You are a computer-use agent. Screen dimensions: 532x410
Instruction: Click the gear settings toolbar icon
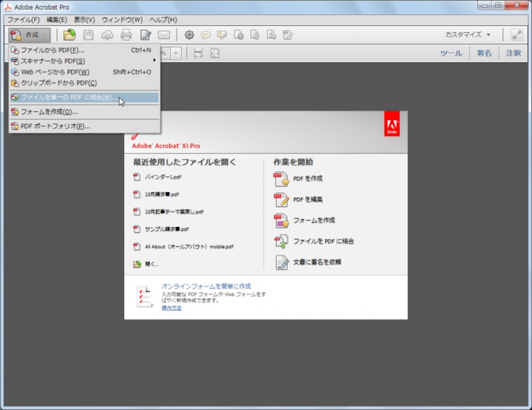[x=189, y=35]
